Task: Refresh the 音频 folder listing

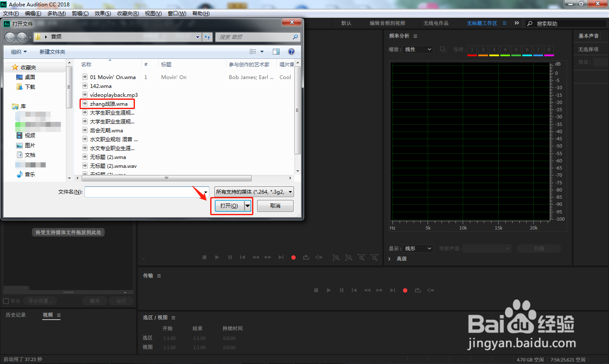Action: tap(207, 37)
